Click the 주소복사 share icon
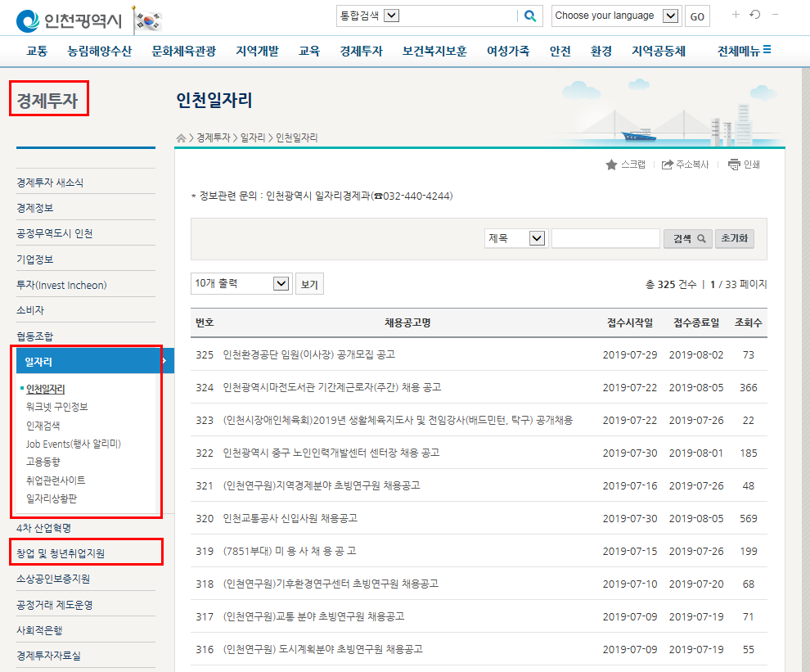This screenshot has height=672, width=810. click(x=668, y=165)
